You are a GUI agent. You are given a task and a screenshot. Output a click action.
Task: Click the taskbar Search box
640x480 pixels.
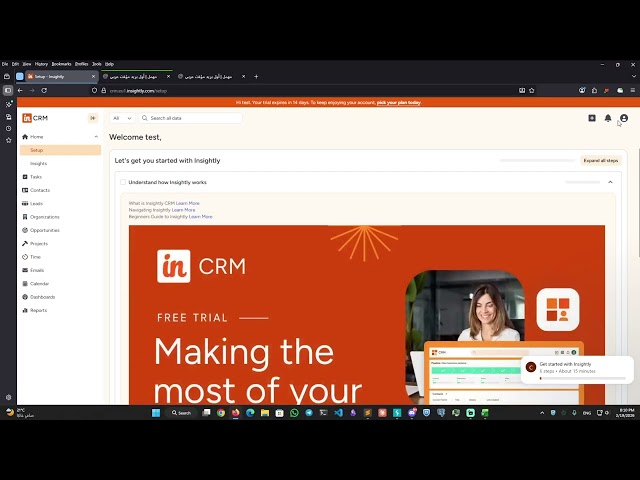tap(182, 413)
